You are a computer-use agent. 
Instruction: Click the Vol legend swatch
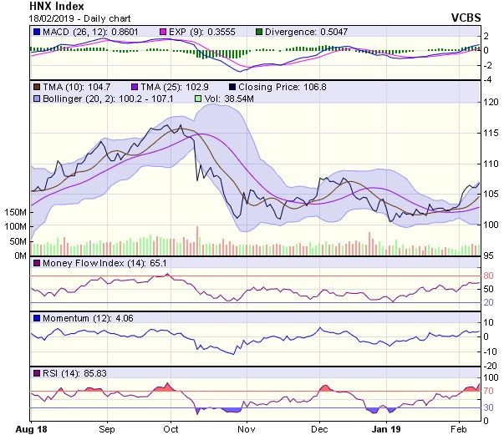pyautogui.click(x=197, y=99)
